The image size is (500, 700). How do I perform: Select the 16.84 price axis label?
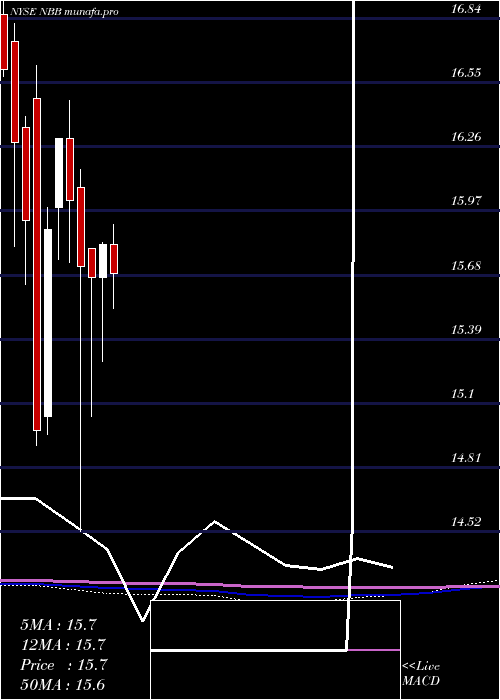click(466, 8)
